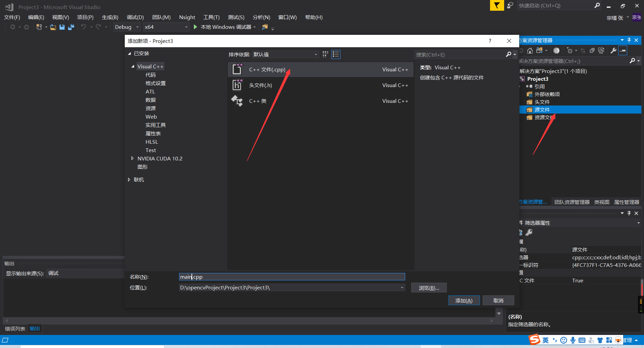
Task: Open the Nsight menu
Action: 187,17
